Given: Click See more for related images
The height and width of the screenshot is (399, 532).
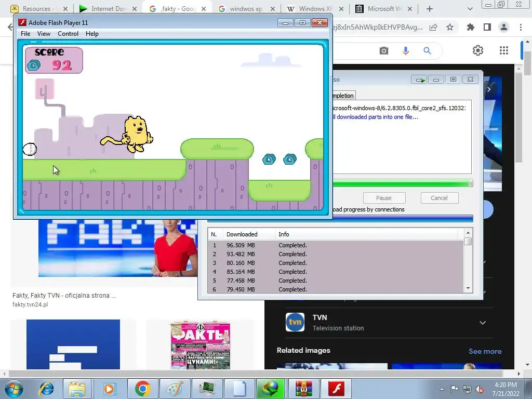Looking at the screenshot, I should pos(485,351).
